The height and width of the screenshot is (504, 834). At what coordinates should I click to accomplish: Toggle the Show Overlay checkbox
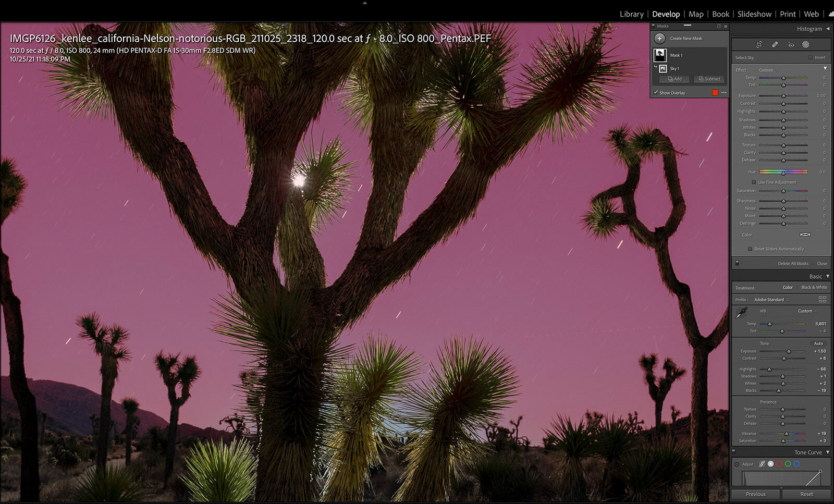pyautogui.click(x=656, y=93)
